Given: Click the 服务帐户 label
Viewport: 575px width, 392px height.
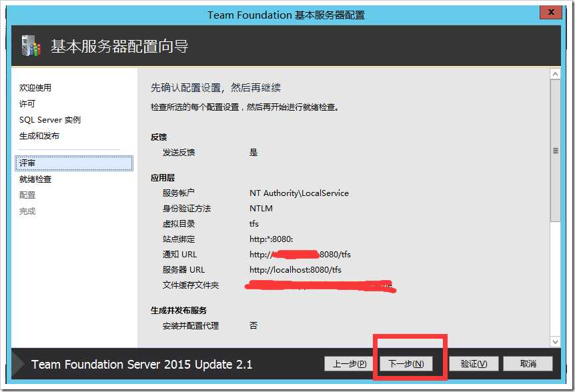Looking at the screenshot, I should pyautogui.click(x=179, y=193).
